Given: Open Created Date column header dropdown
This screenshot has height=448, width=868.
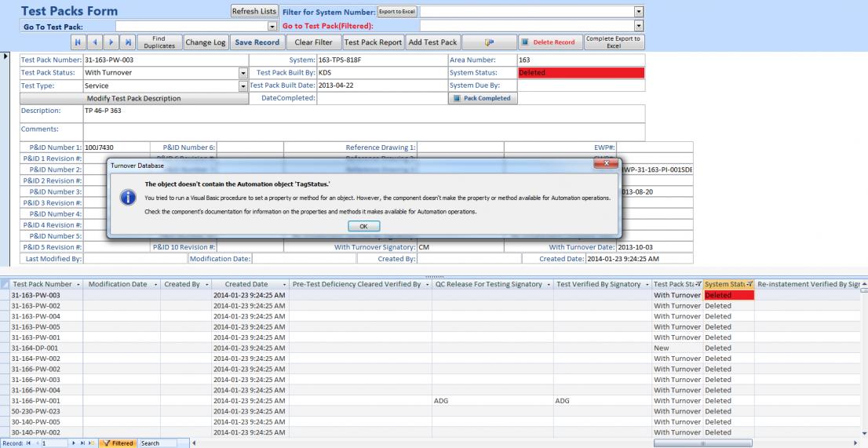Looking at the screenshot, I should tap(284, 284).
